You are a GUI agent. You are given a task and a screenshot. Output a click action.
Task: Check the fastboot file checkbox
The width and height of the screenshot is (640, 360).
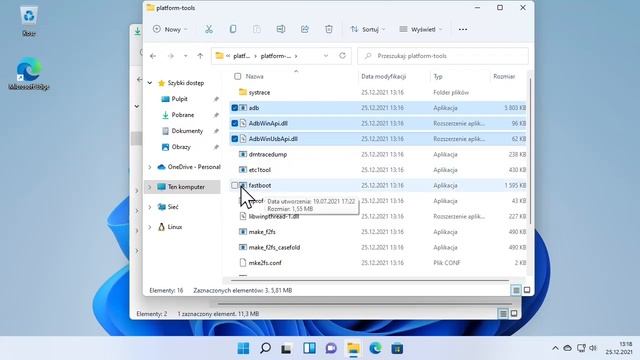click(x=235, y=185)
